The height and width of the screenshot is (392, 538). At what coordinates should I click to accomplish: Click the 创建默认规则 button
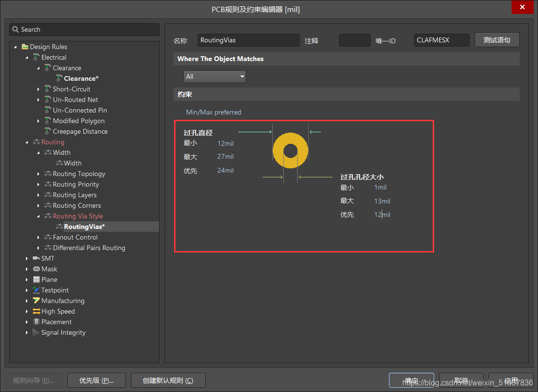(168, 380)
